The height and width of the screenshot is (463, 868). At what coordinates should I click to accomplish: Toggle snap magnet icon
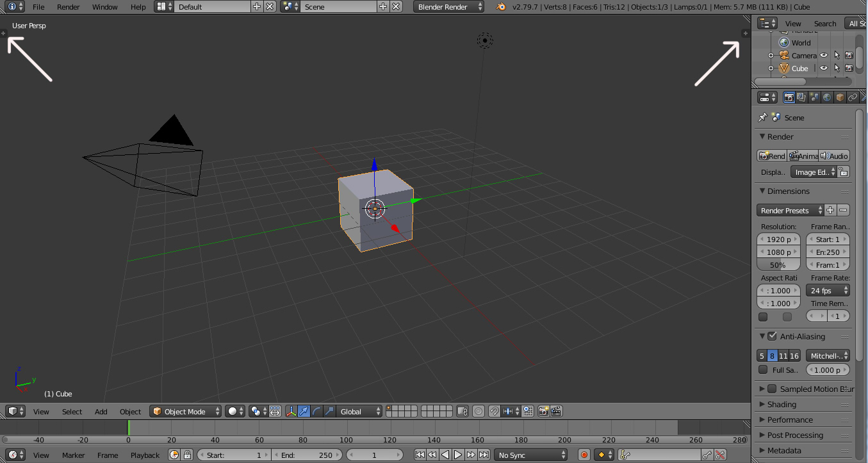(x=495, y=411)
